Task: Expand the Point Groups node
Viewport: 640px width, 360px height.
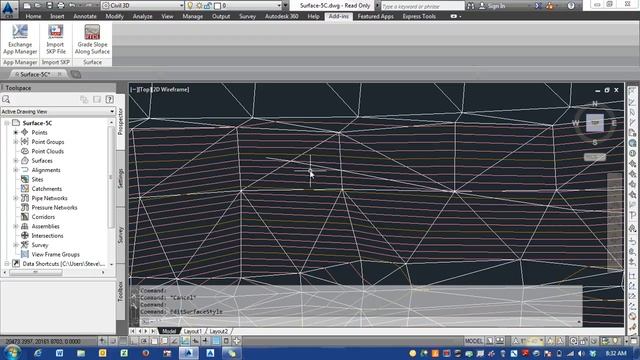Action: [x=16, y=142]
